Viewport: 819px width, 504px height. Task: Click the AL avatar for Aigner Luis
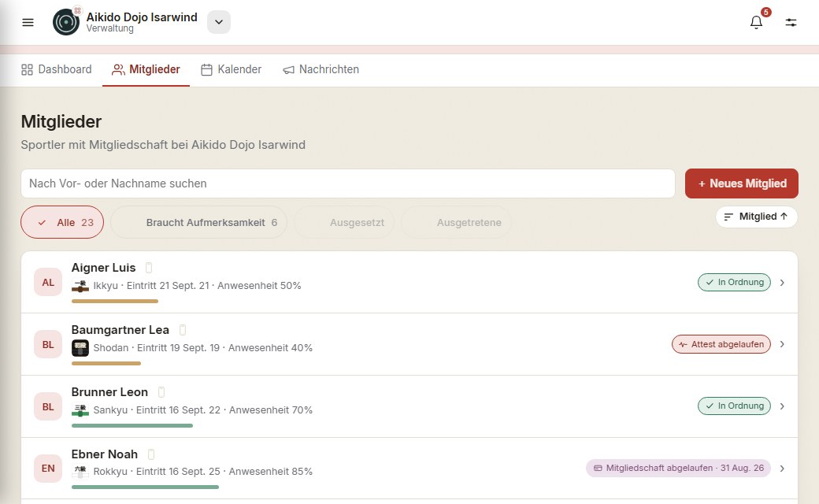(x=48, y=283)
